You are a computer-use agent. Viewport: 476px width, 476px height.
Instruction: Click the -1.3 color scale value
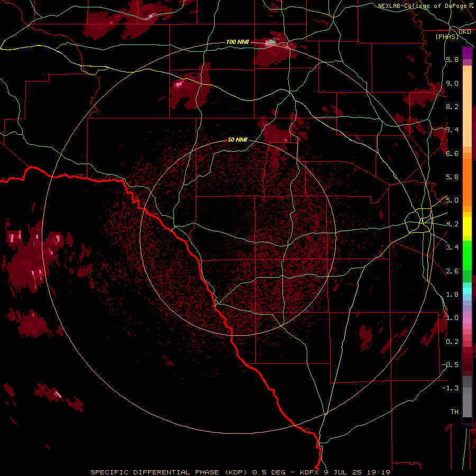pyautogui.click(x=450, y=388)
